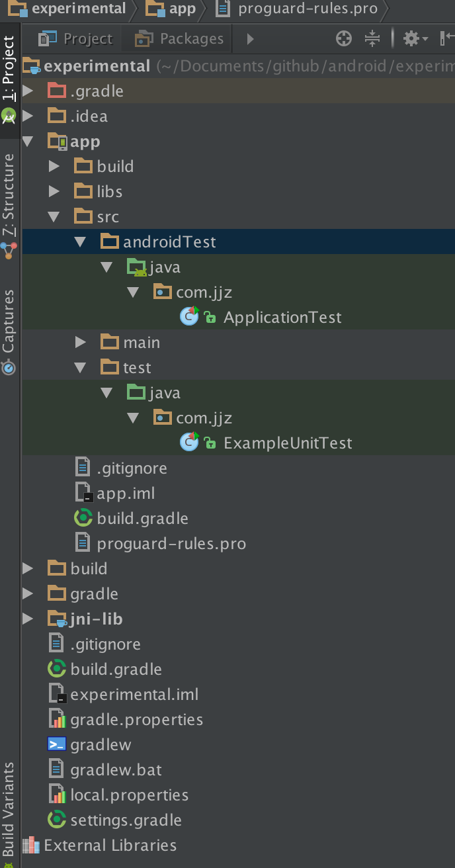Click the scroll from source target icon
455x868 pixels.
tap(344, 39)
